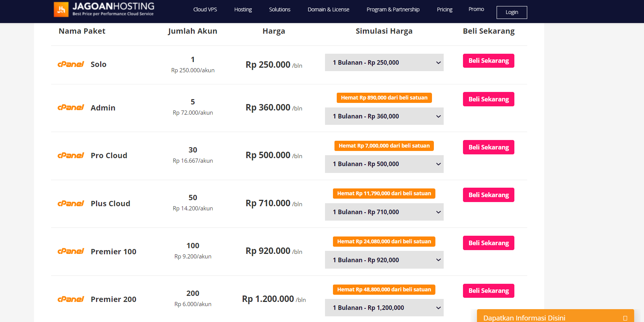Click the Premier 100 package name
Image resolution: width=644 pixels, height=322 pixels.
click(x=114, y=252)
